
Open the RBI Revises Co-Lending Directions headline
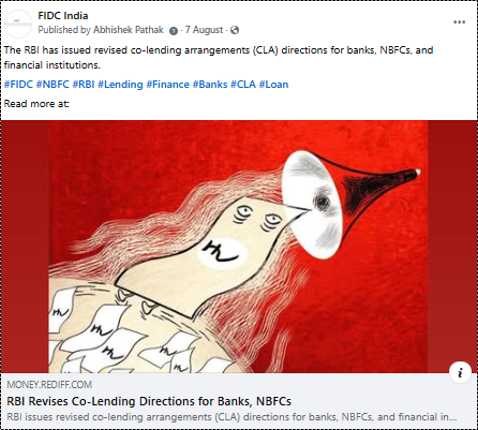coord(149,401)
